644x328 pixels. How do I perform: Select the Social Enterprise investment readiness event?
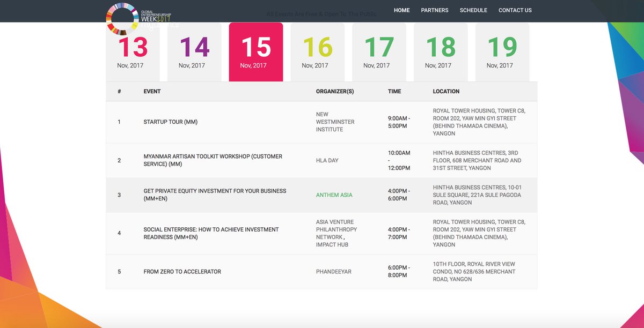click(x=211, y=233)
